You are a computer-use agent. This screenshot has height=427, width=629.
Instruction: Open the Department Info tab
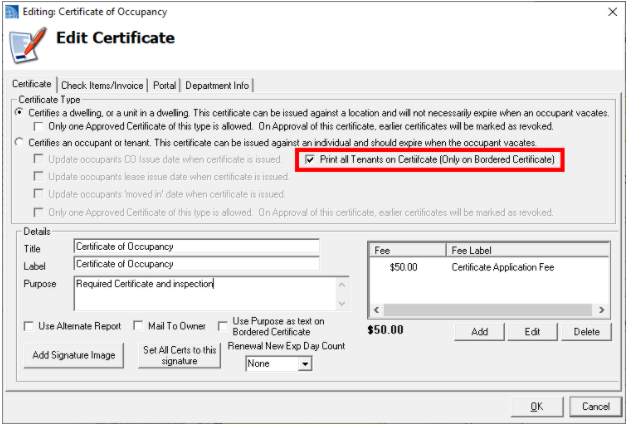click(x=217, y=85)
